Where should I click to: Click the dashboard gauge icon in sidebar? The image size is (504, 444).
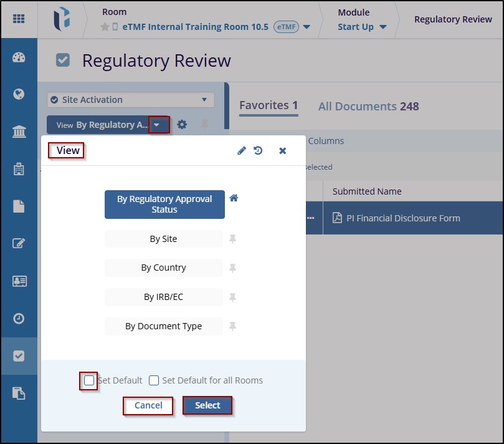coord(19,57)
